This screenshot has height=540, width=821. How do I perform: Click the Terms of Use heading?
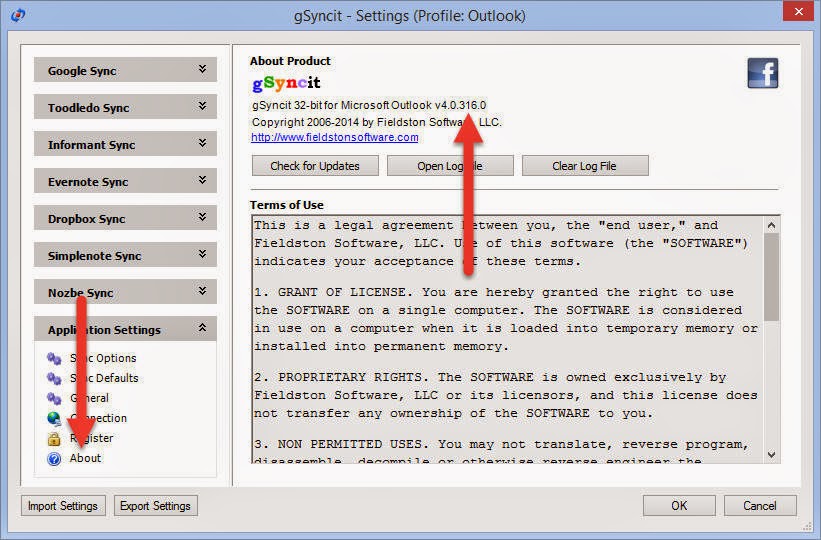coord(286,205)
